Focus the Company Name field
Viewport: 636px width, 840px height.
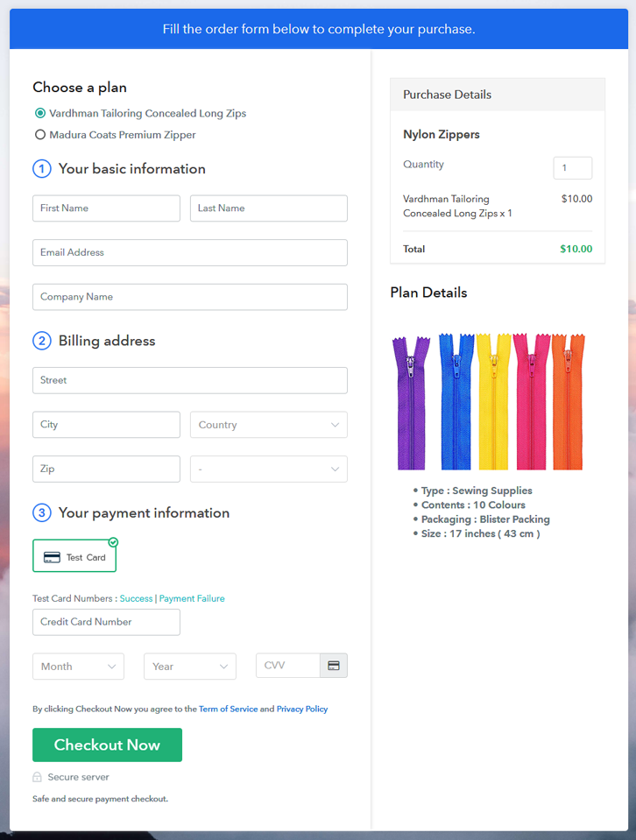pos(190,297)
